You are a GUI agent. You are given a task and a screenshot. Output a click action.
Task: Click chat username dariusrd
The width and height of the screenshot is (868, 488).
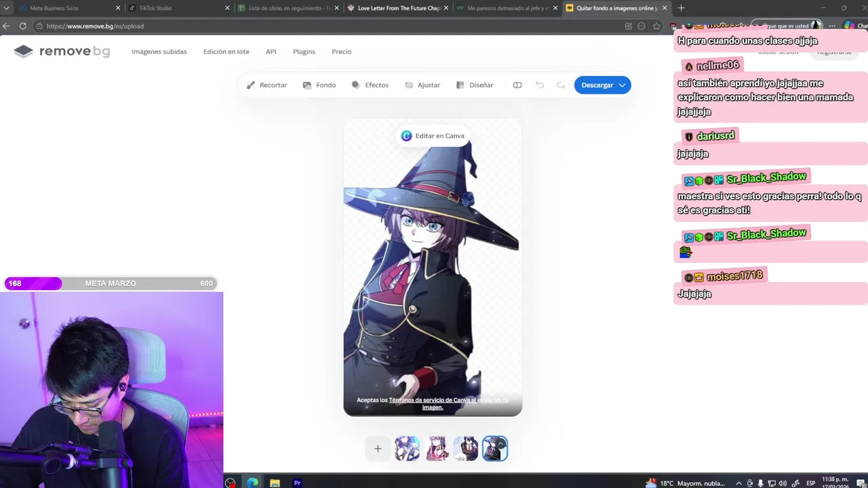point(715,136)
